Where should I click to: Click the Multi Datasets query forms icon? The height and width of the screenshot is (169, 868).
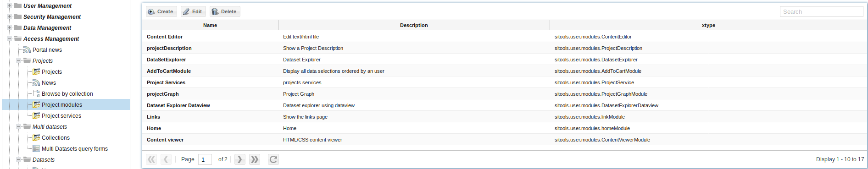click(x=36, y=148)
